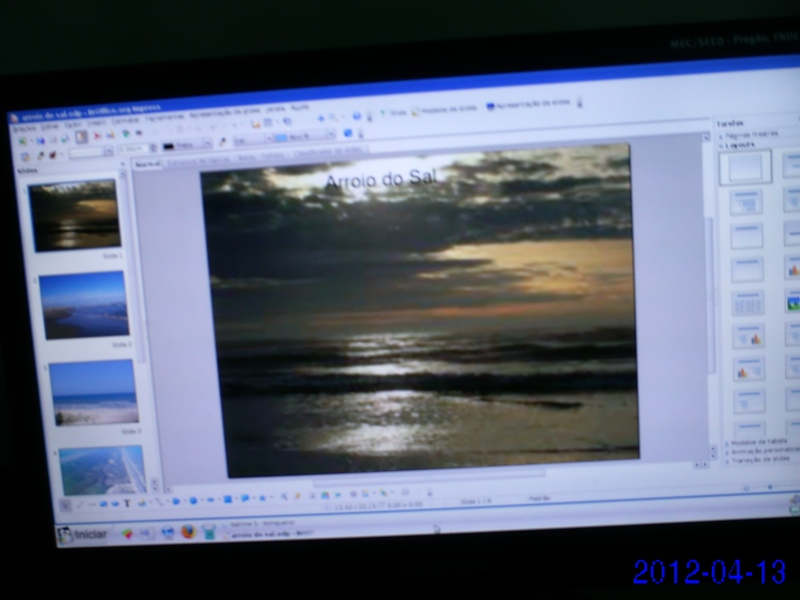Select the Curve tool in the drawing toolbar
This screenshot has width=800, height=600.
(x=142, y=503)
